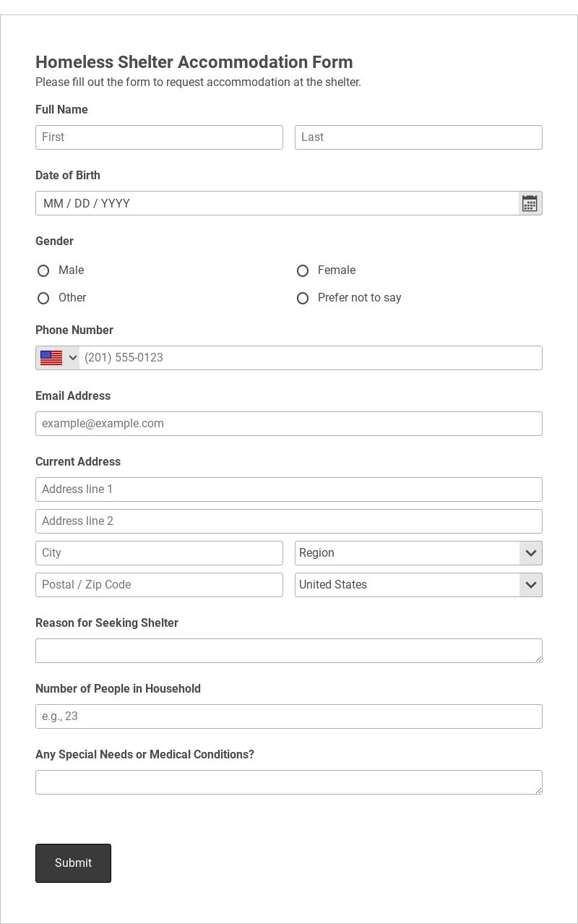Image resolution: width=578 pixels, height=924 pixels.
Task: Click the Postal / Zip Code field
Action: 159,585
